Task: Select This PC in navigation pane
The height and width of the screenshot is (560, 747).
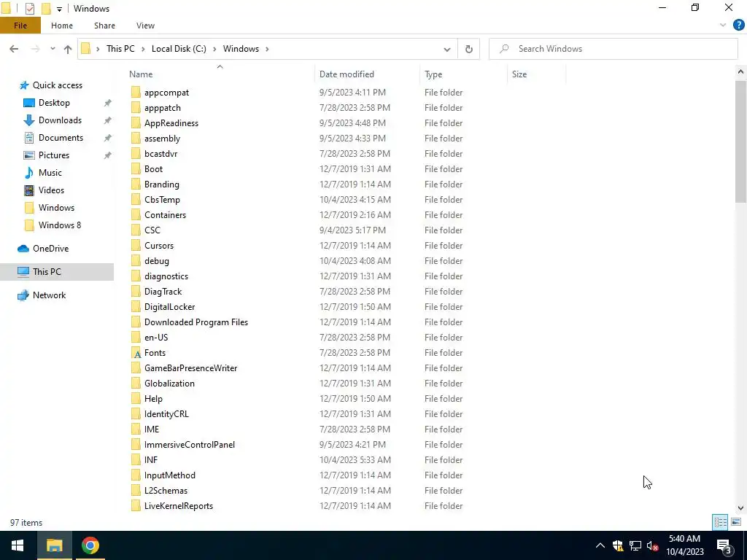Action: (57, 272)
